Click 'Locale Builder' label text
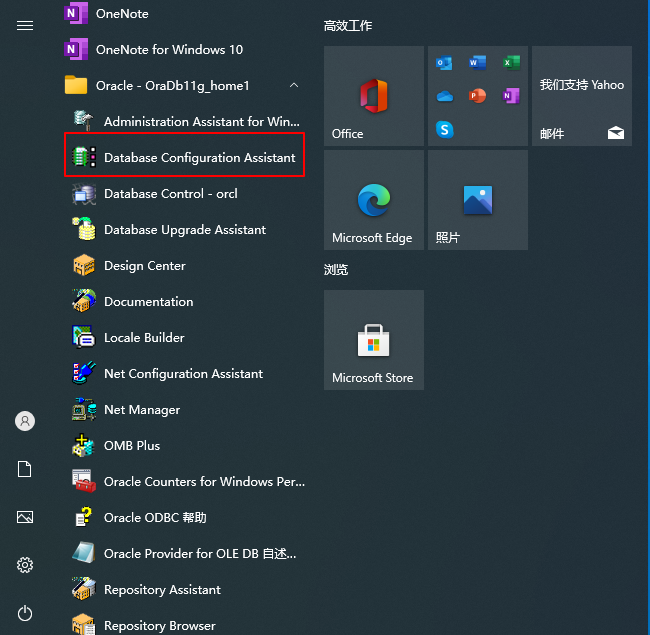Screen dimensions: 650x635 [144, 338]
